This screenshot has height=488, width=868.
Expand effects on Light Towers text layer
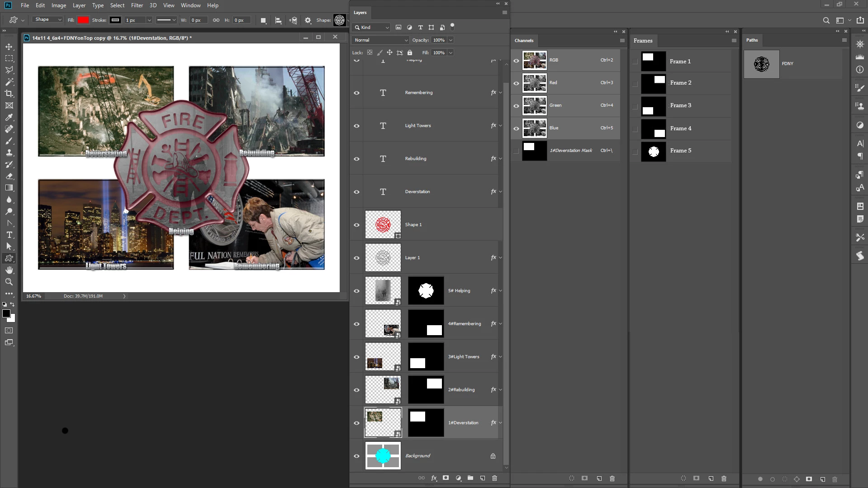click(500, 126)
